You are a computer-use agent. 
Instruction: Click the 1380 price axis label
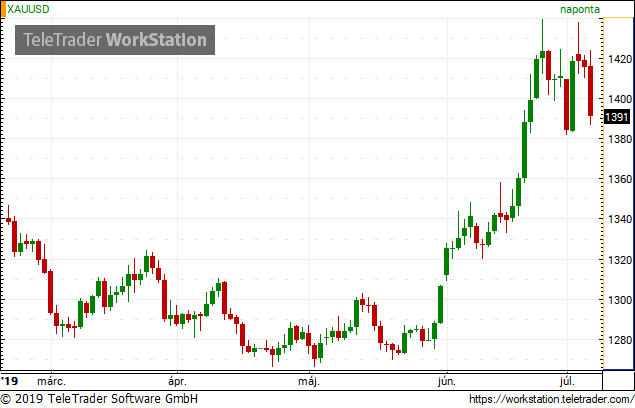tap(620, 139)
